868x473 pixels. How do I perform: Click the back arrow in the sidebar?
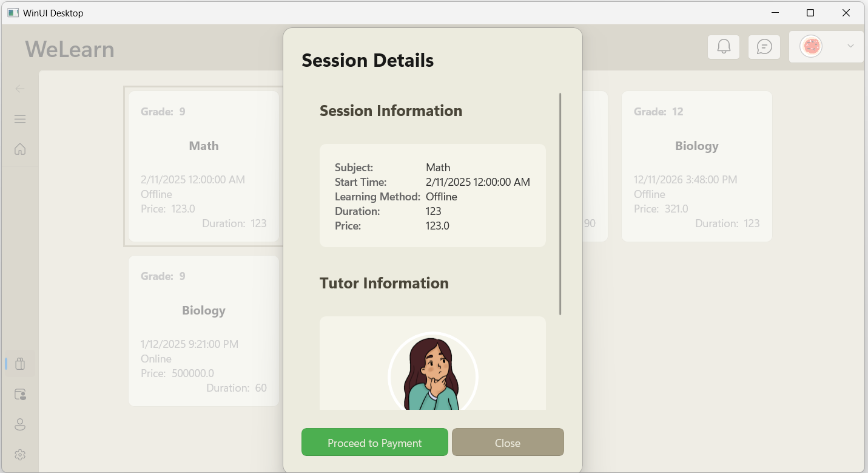(x=19, y=88)
